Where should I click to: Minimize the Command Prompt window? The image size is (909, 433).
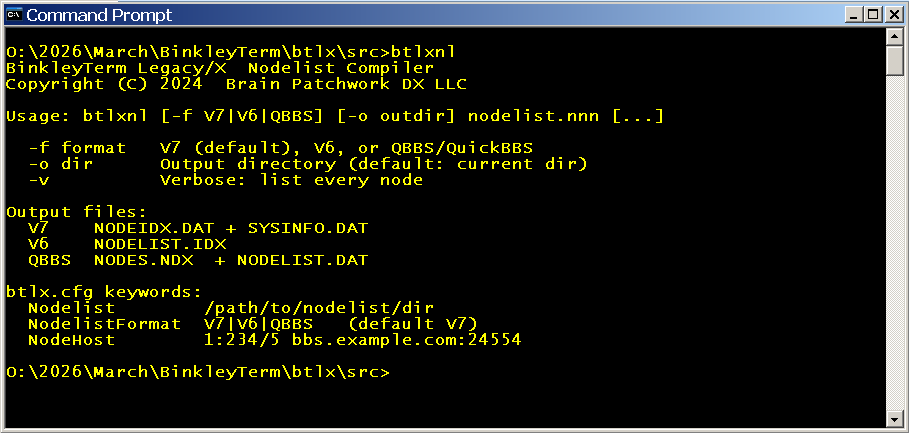coord(853,15)
